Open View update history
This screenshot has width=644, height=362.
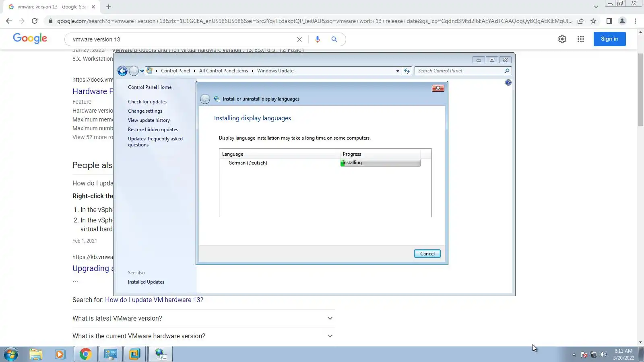click(149, 120)
